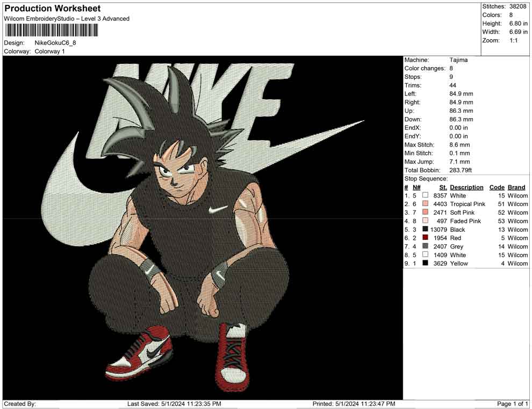
Task: Click the 'Description' column header
Action: click(466, 187)
